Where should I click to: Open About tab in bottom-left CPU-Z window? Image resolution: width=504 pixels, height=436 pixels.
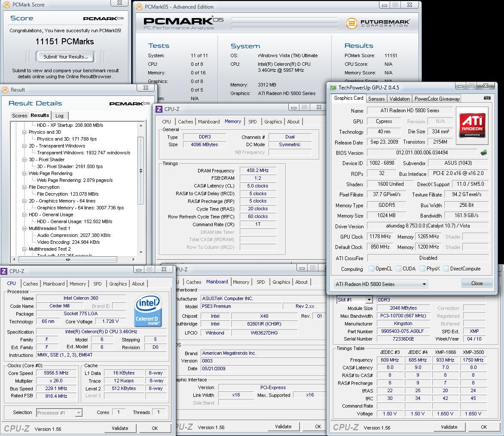[x=138, y=284]
